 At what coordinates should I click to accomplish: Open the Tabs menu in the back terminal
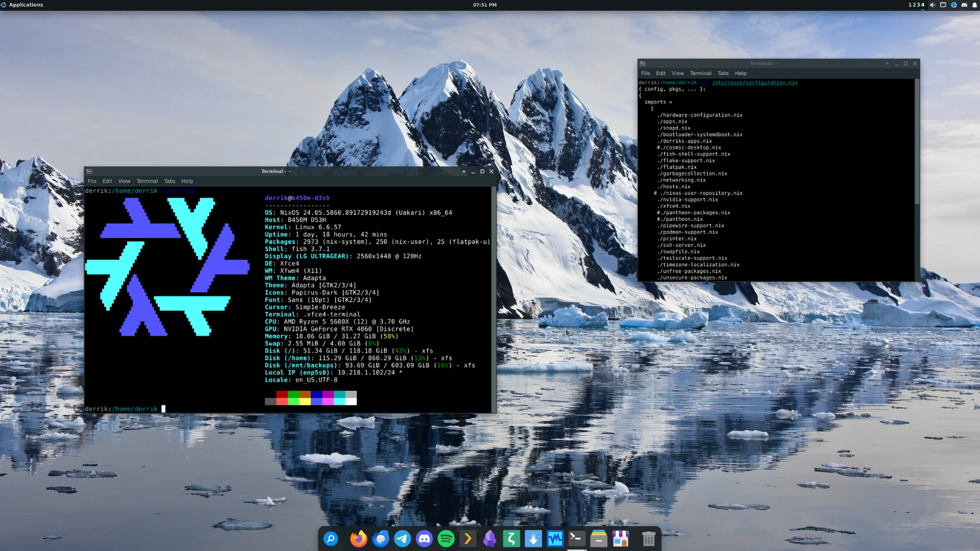click(x=723, y=73)
